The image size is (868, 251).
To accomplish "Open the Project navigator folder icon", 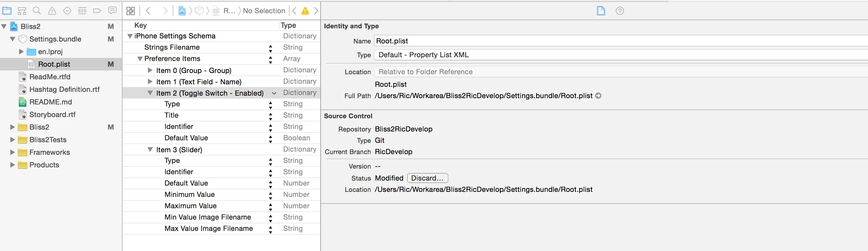I will point(7,11).
